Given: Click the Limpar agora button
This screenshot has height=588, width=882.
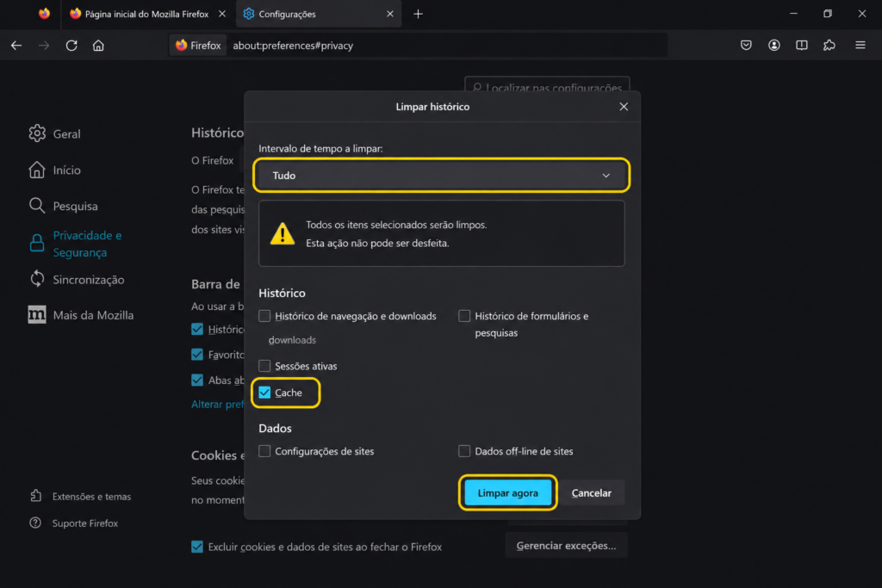Looking at the screenshot, I should pos(507,492).
